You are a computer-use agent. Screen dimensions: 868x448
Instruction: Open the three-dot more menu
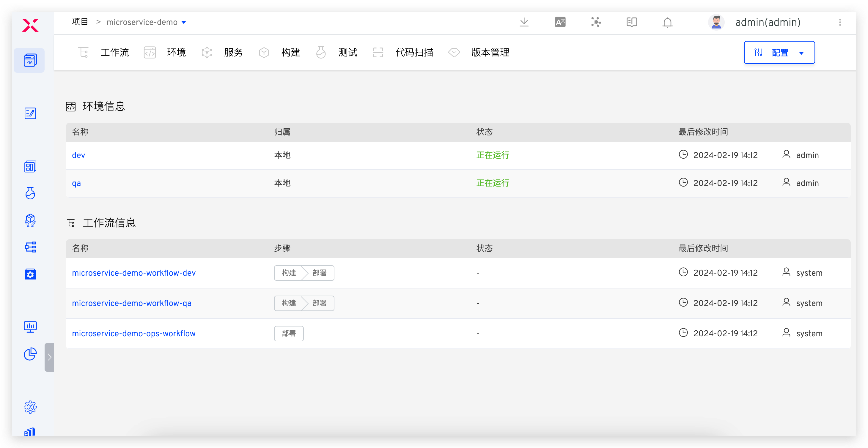point(840,22)
